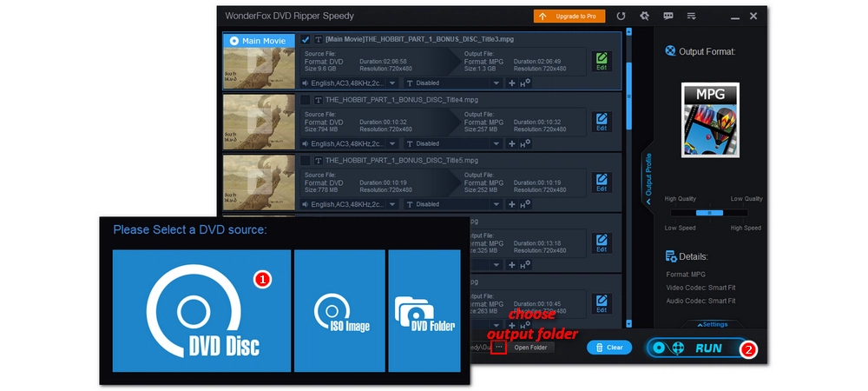Screen dimensions: 868x391
Task: Click the Video Codec: Smart Fit detail
Action: point(700,288)
